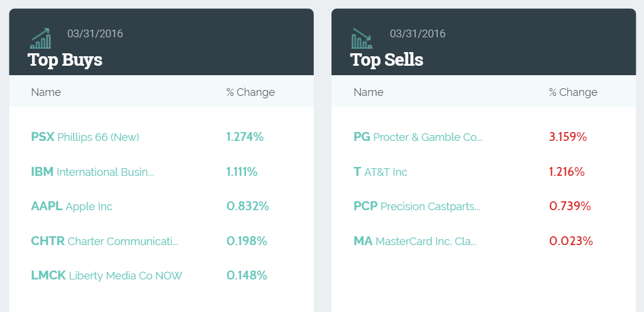This screenshot has width=644, height=312.
Task: Open the PSX Phillips 66 stock link
Action: pyautogui.click(x=85, y=137)
